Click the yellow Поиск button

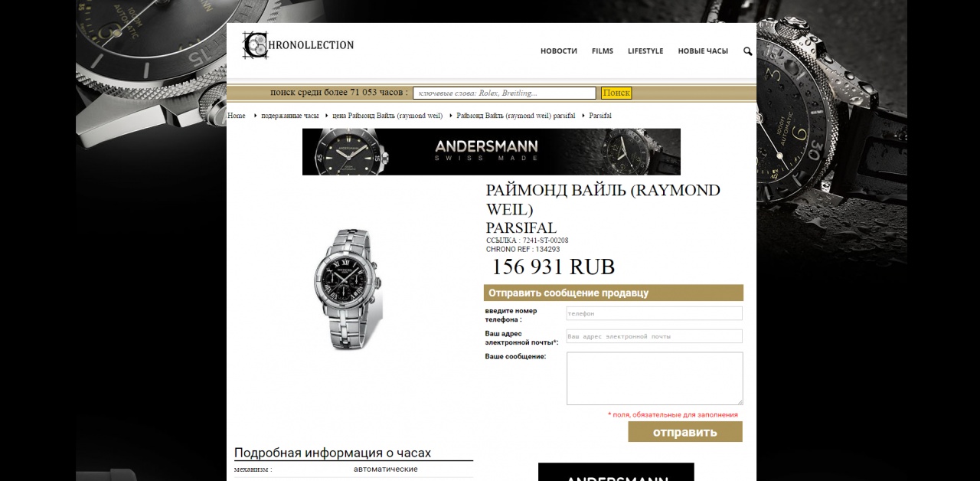pyautogui.click(x=616, y=93)
